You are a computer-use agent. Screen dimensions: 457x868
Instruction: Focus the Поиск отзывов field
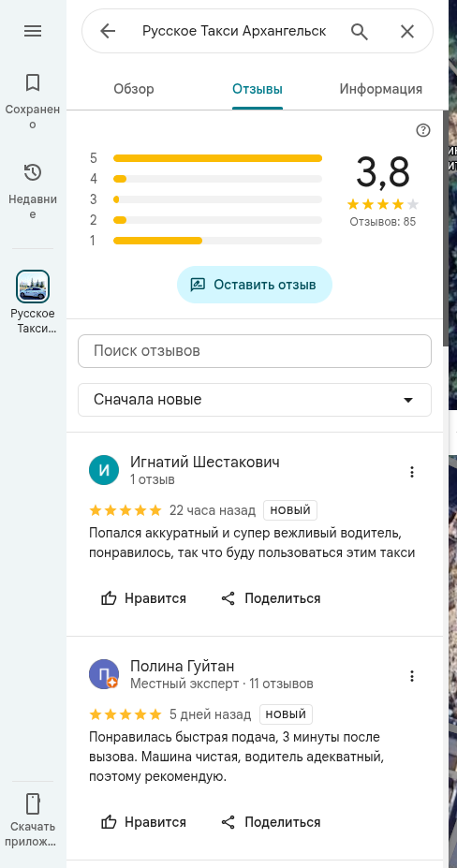pos(255,351)
